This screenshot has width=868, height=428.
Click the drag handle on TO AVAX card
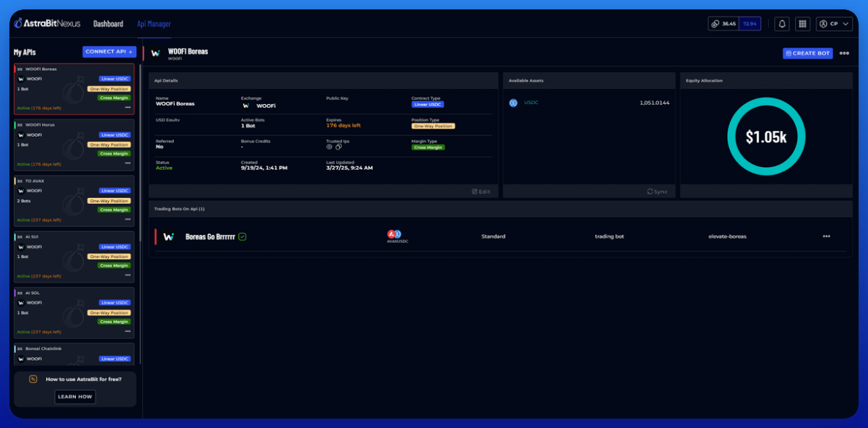(x=20, y=181)
